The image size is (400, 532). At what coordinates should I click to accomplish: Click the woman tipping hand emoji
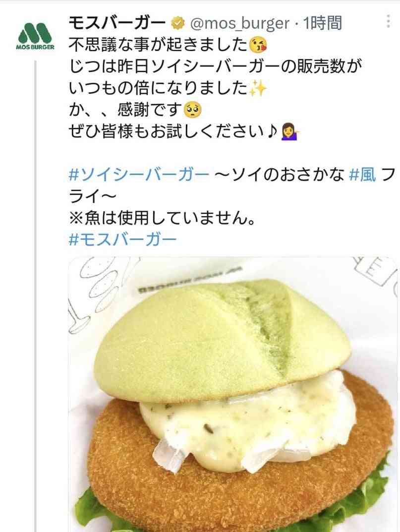[x=290, y=132]
